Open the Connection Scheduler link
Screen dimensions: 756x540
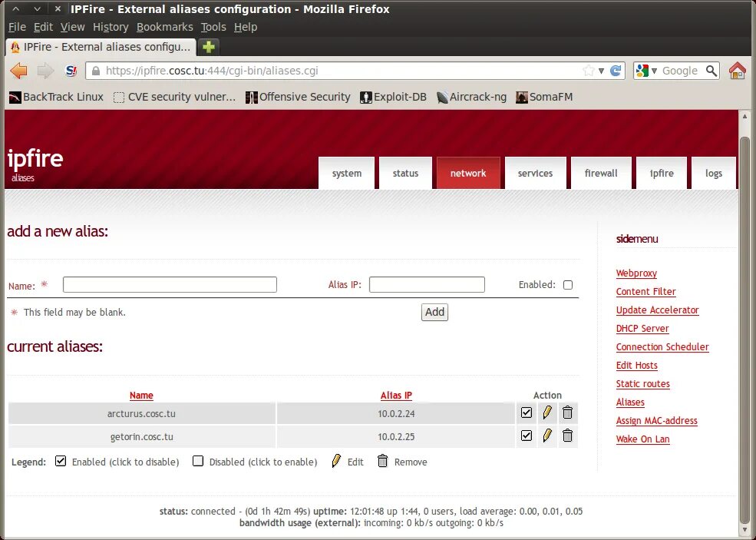(x=662, y=346)
